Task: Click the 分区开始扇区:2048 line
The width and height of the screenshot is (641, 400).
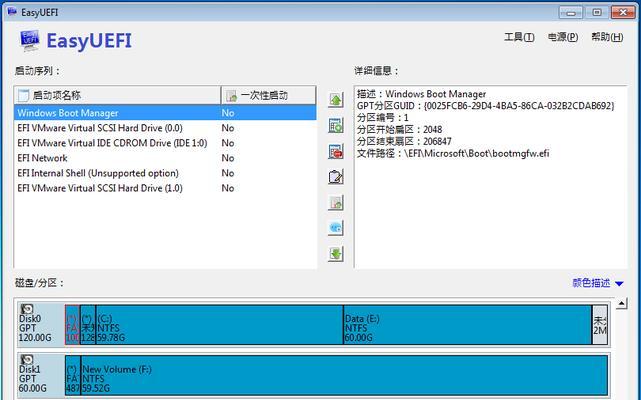Action: 399,130
